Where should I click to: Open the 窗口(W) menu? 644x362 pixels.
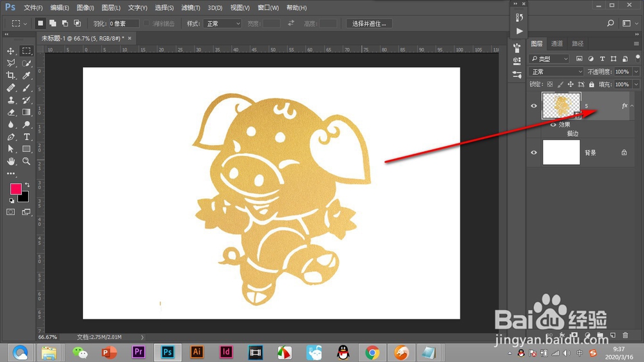[268, 8]
